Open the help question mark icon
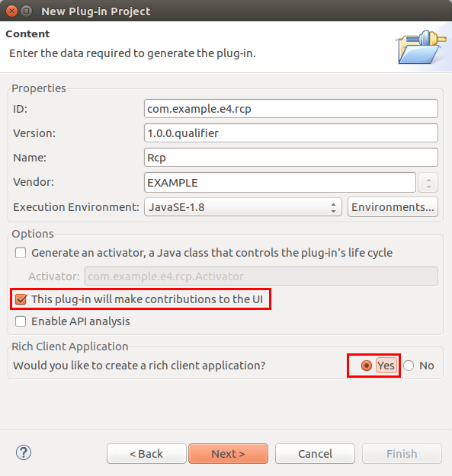Viewport: 452px width, 476px height. coord(24,452)
